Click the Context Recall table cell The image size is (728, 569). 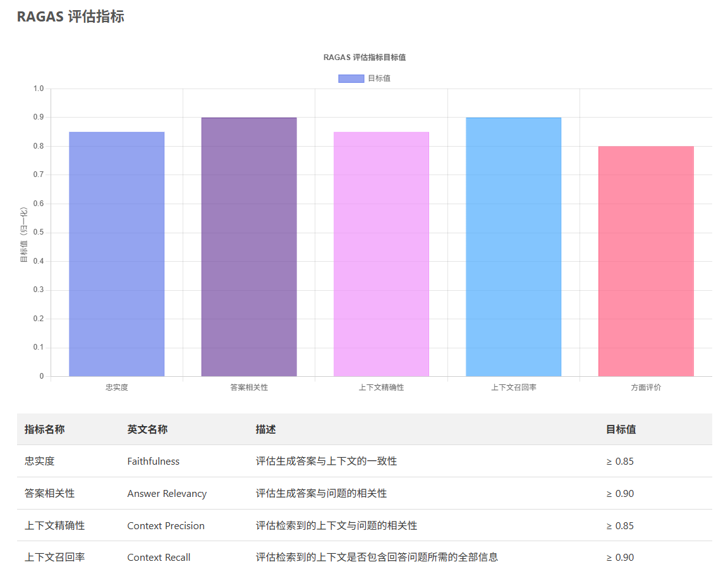tap(159, 558)
